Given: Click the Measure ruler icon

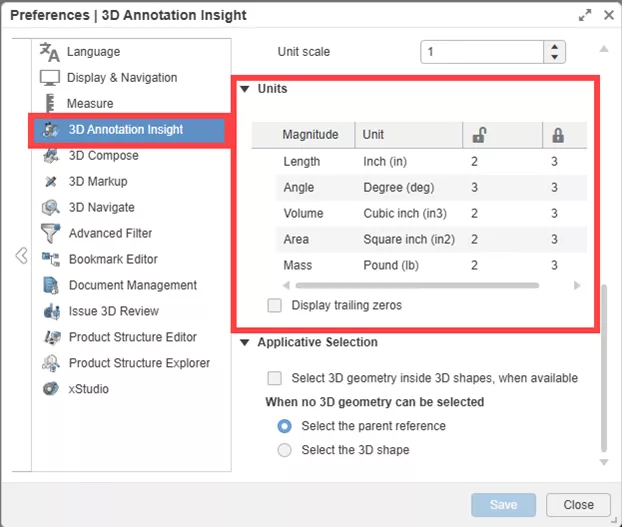Looking at the screenshot, I should click(x=50, y=103).
